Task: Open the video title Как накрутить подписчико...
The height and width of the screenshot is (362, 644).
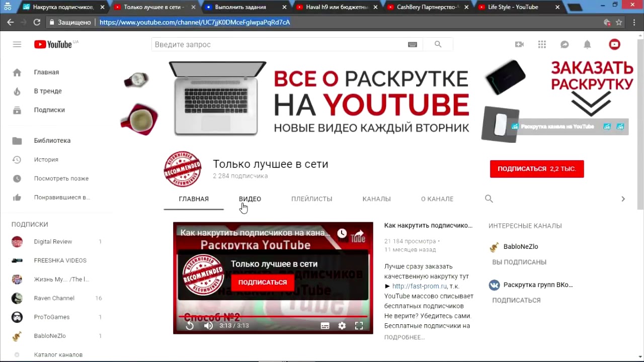Action: [x=428, y=225]
